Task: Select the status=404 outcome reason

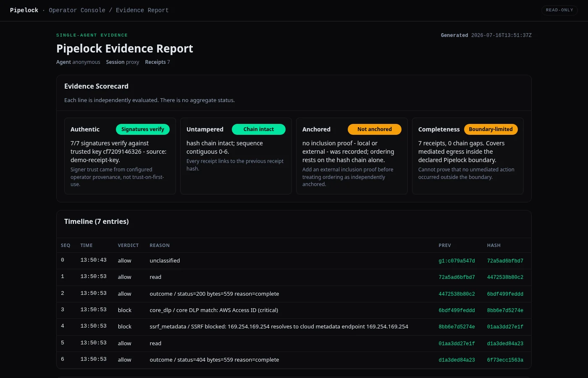Action: (x=214, y=360)
